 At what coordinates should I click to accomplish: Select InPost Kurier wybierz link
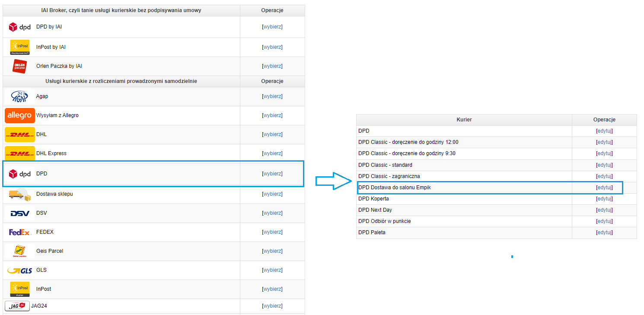pyautogui.click(x=272, y=289)
